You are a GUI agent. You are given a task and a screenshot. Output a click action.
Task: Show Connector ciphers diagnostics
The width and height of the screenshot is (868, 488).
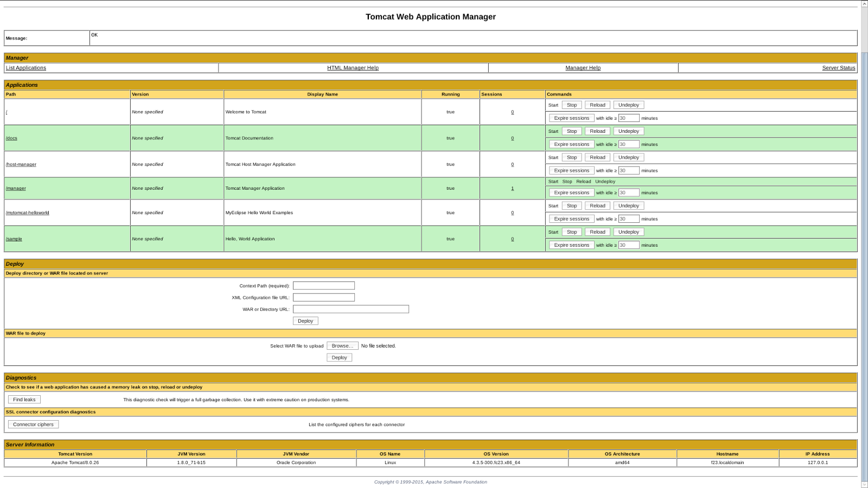tap(33, 425)
